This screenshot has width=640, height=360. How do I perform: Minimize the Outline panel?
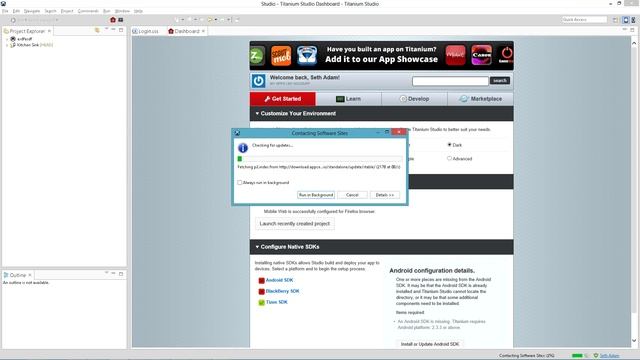(113, 273)
